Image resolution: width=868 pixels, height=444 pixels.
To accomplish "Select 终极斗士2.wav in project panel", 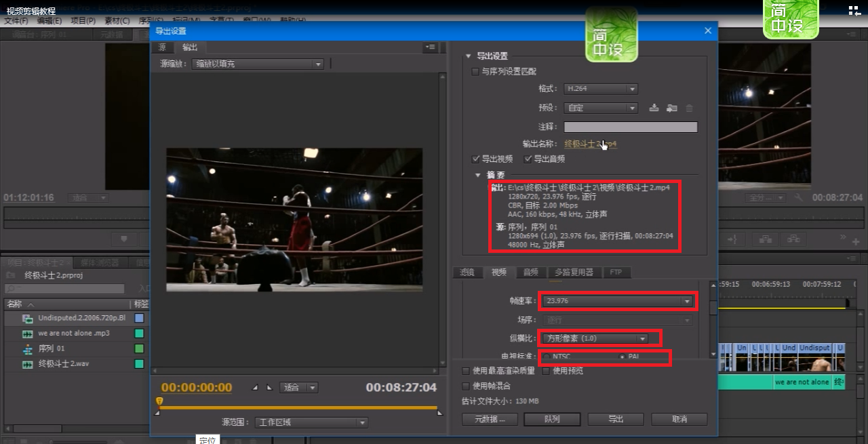I will coord(63,364).
